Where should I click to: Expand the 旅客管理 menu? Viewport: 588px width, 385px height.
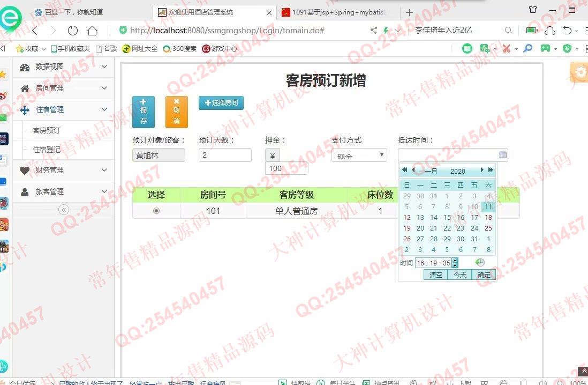[63, 191]
